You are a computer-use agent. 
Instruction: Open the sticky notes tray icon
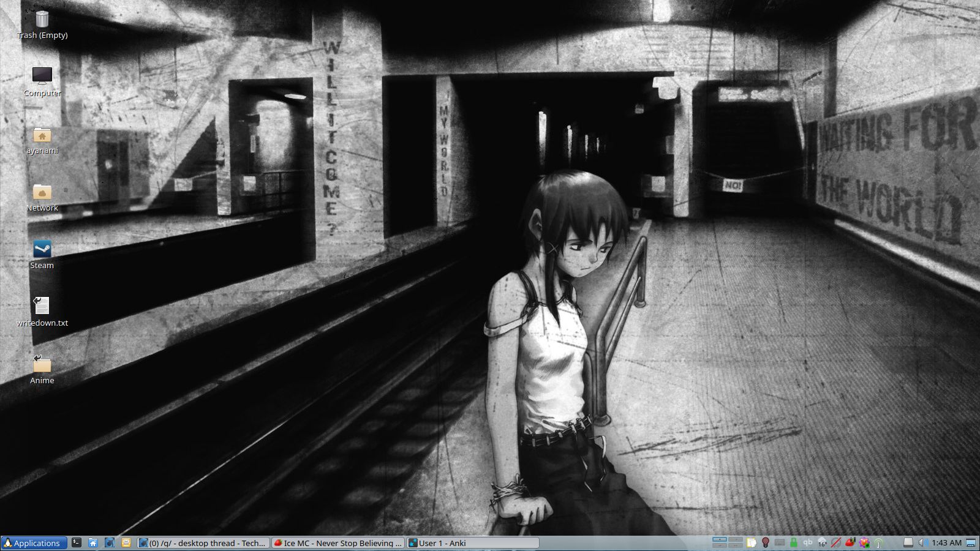[752, 542]
